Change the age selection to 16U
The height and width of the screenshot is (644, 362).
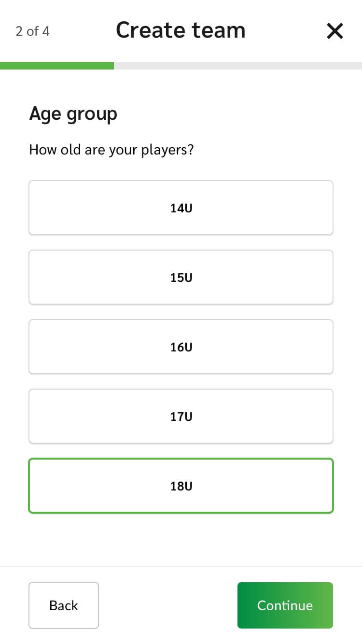pos(181,347)
